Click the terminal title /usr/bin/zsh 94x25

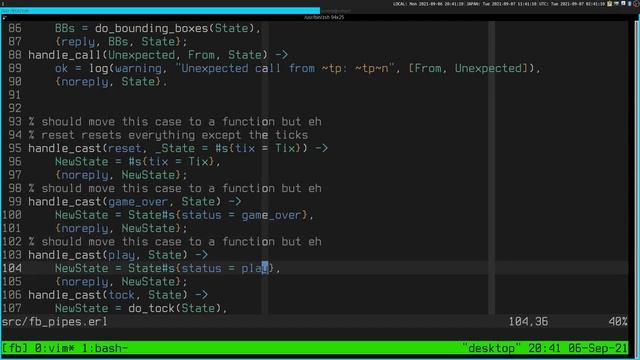(x=324, y=18)
